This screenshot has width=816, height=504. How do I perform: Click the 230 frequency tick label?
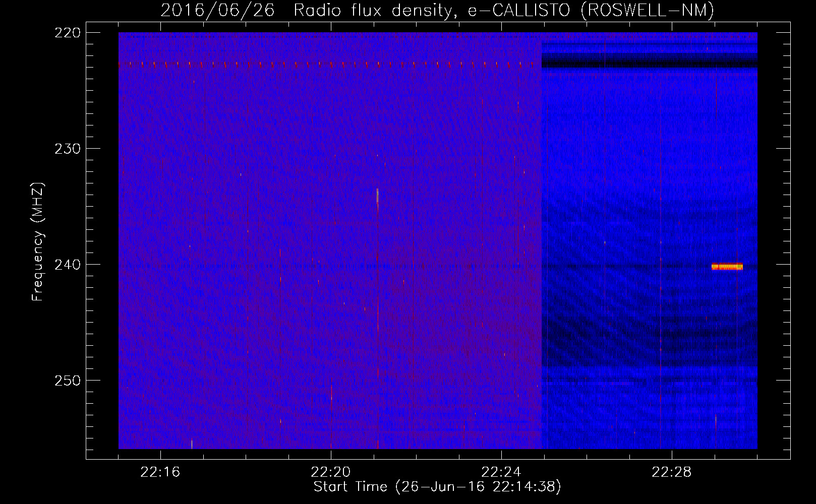[x=68, y=149]
